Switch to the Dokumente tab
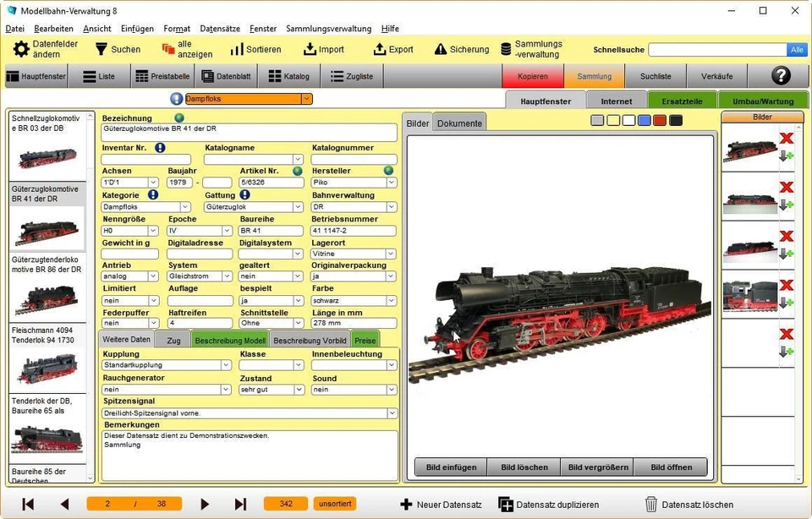Screen dimensions: 812x519 [x=459, y=123]
